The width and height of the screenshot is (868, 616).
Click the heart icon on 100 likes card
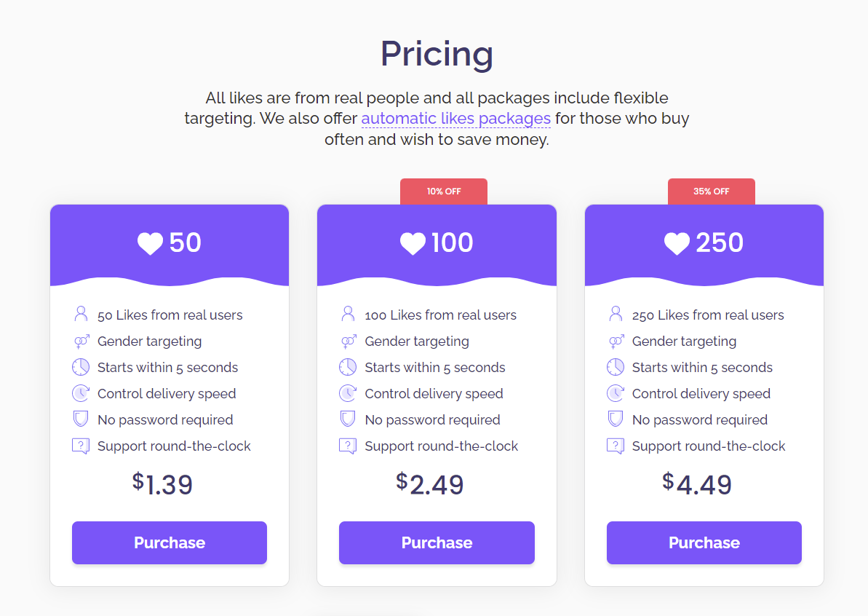click(x=413, y=244)
